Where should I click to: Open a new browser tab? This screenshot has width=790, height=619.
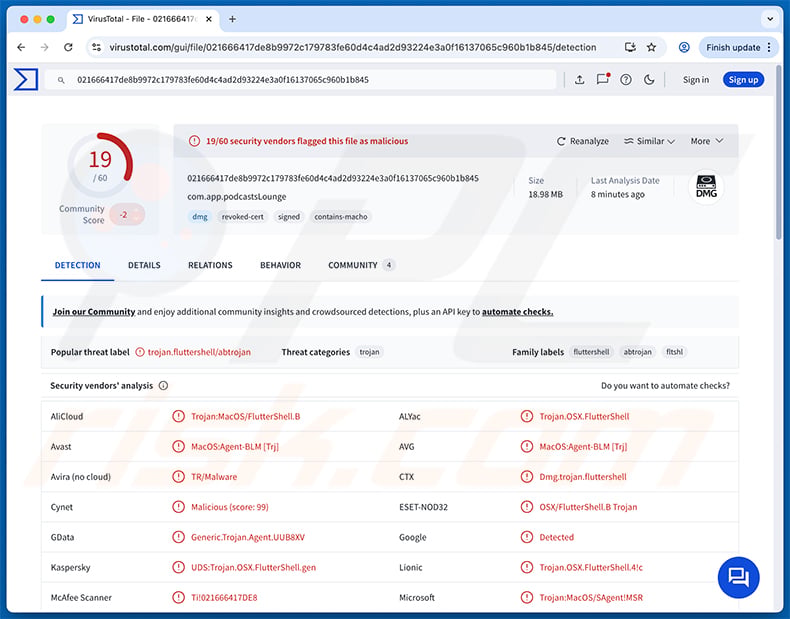232,19
